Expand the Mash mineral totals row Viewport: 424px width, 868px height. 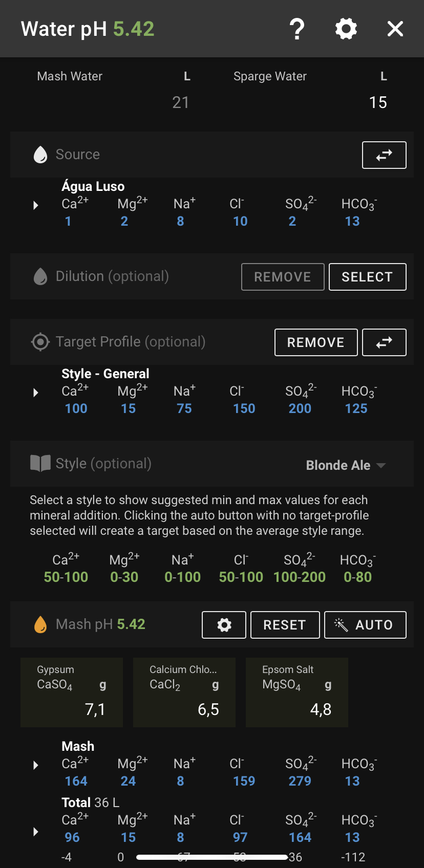coord(36,765)
